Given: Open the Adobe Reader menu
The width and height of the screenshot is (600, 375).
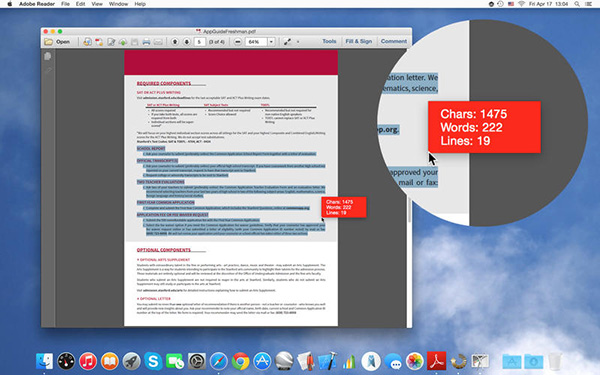Looking at the screenshot, I should [37, 4].
